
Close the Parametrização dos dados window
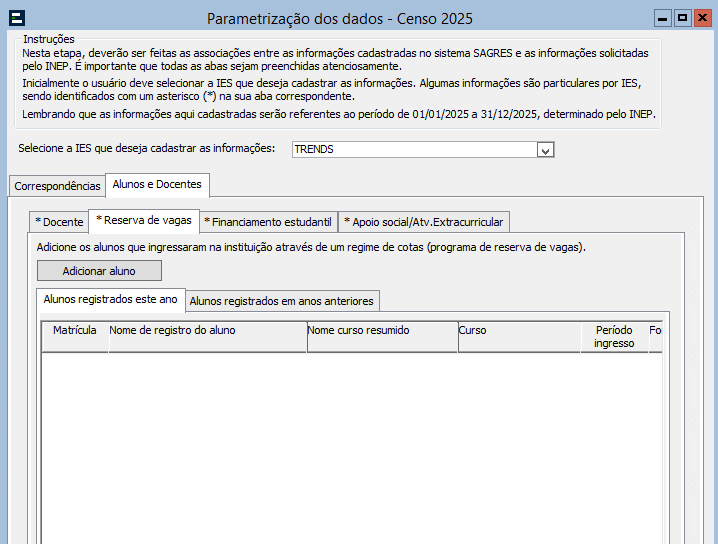click(x=703, y=18)
